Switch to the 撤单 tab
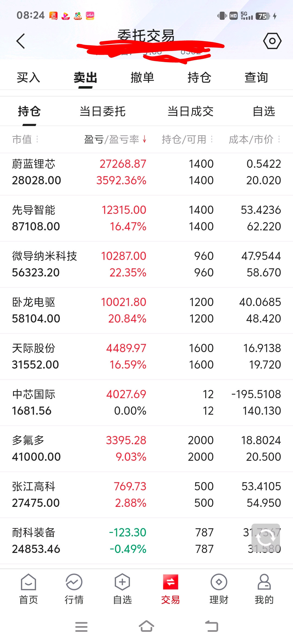The height and width of the screenshot is (644, 293). (x=142, y=78)
